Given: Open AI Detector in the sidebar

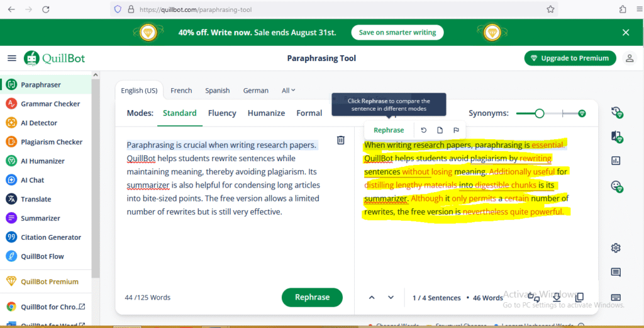Looking at the screenshot, I should pyautogui.click(x=46, y=123).
